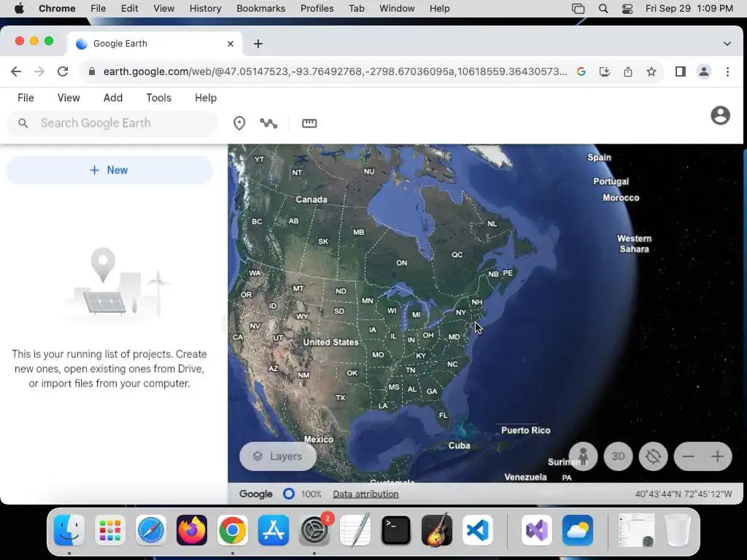Toggle the Chrome side panel

click(681, 71)
